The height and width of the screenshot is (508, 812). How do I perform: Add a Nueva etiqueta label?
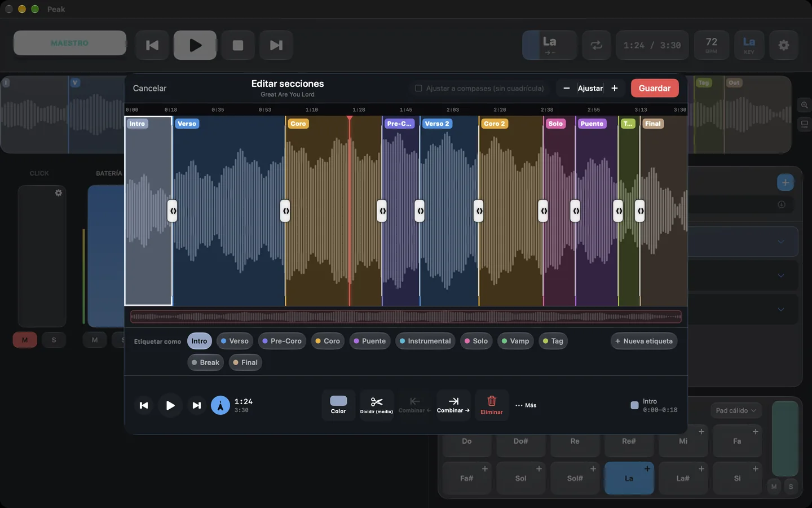(x=644, y=341)
